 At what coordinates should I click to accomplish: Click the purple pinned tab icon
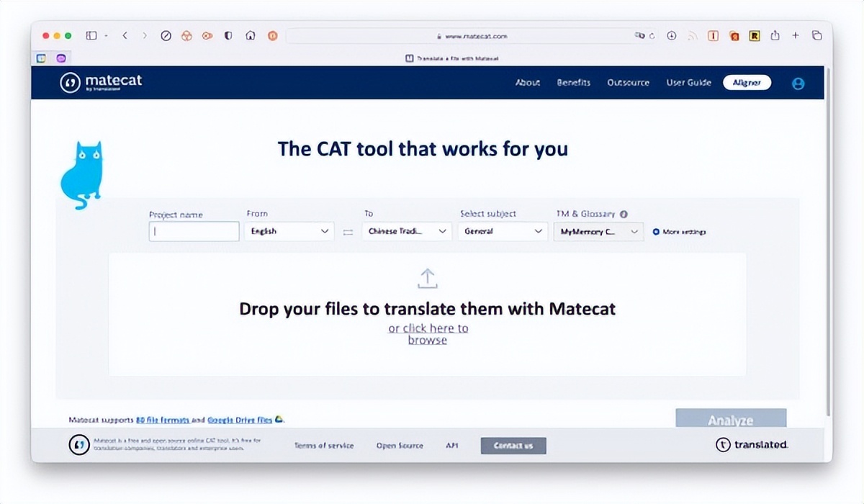point(61,58)
